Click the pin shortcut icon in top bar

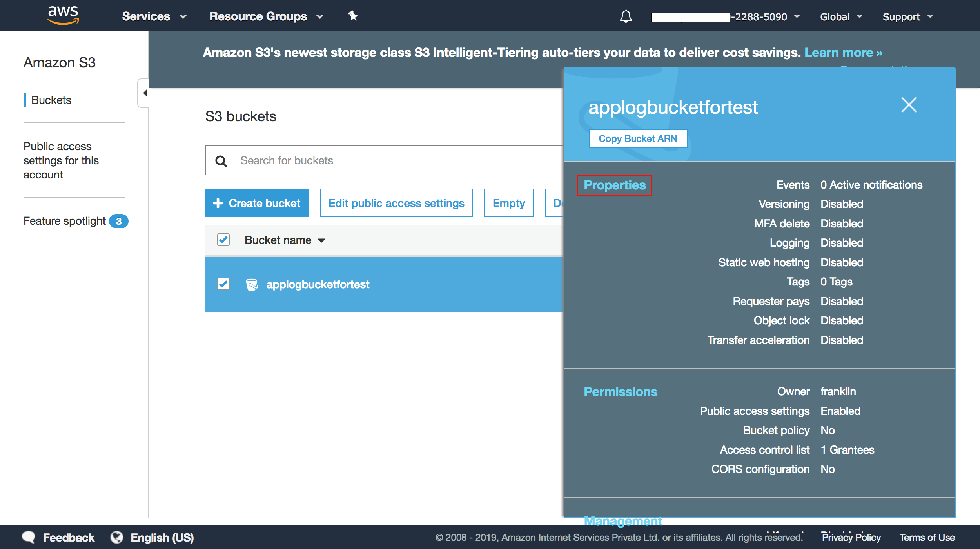pos(353,16)
